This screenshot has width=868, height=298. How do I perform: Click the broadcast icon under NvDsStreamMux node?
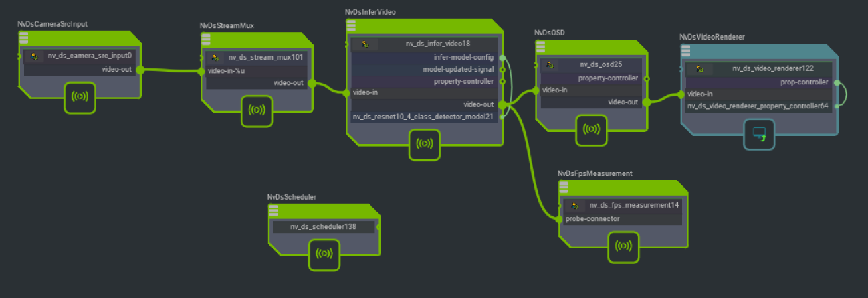coord(257,110)
